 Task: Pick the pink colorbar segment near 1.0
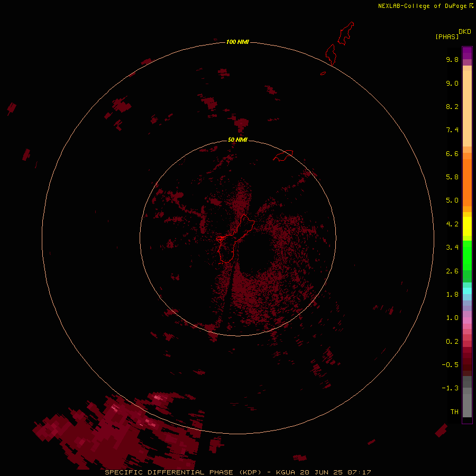click(467, 321)
